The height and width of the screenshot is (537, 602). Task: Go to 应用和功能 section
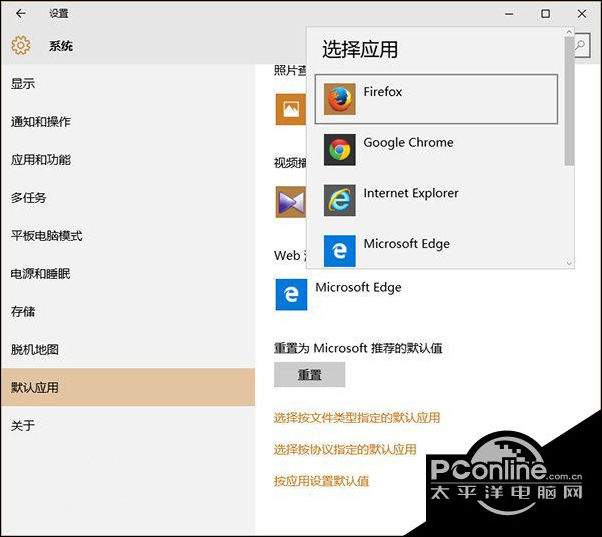pyautogui.click(x=128, y=160)
